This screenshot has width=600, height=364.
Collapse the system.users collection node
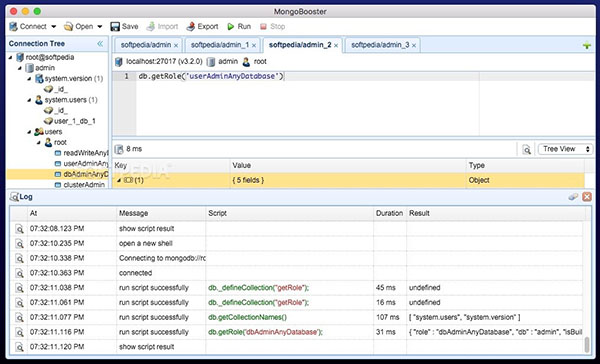tap(29, 100)
